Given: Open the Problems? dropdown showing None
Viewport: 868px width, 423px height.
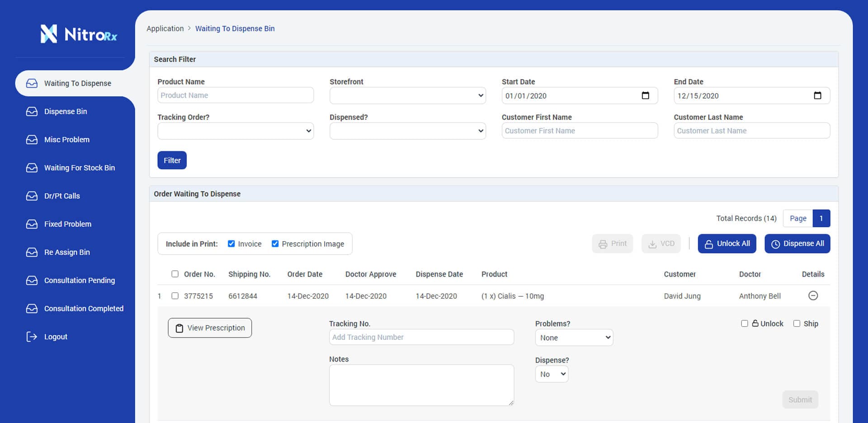Looking at the screenshot, I should coord(574,338).
